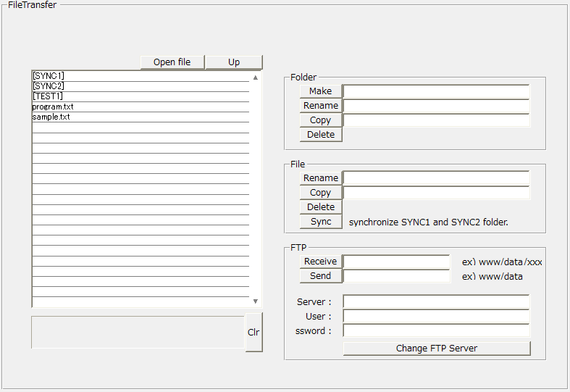The image size is (570, 392).
Task: Focus the Folder Rename text field
Action: (436, 106)
